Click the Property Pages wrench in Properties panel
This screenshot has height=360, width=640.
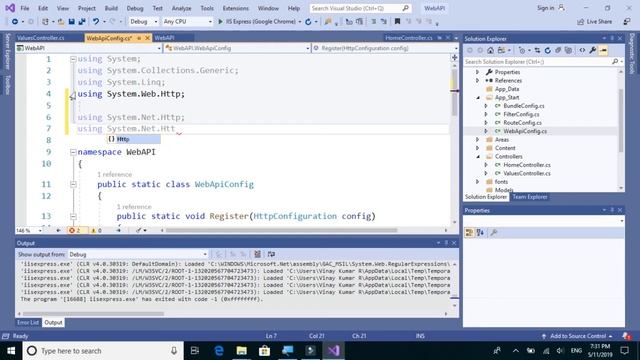point(494,233)
